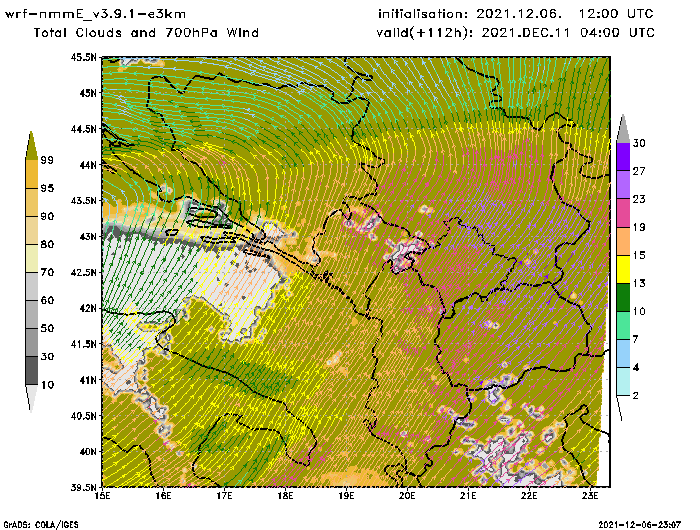700x530 pixels.
Task: Click the 'wrf-nmmE_v3.9.1-e3km' model title
Action: 95,14
